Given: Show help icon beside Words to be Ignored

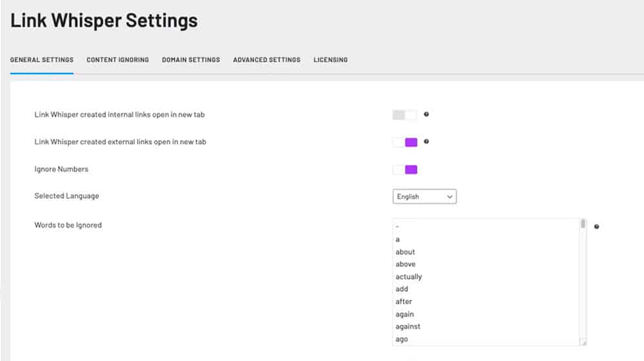Looking at the screenshot, I should (x=596, y=226).
